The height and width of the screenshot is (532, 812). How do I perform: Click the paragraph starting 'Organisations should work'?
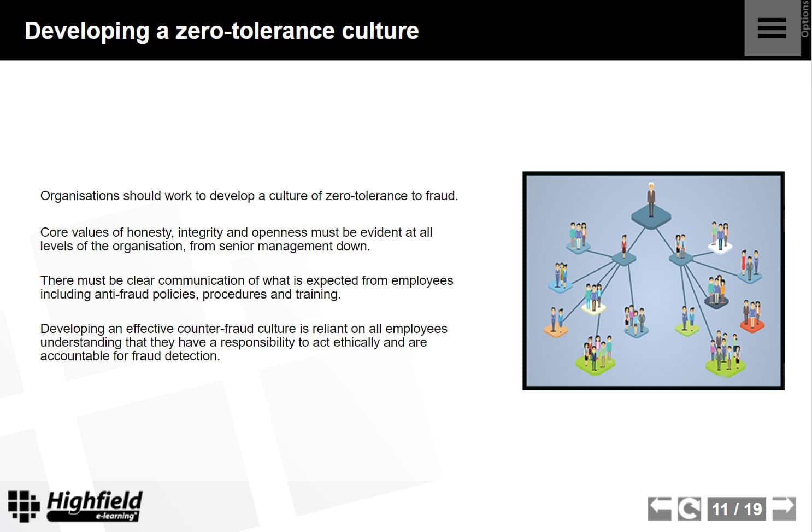[x=249, y=196]
